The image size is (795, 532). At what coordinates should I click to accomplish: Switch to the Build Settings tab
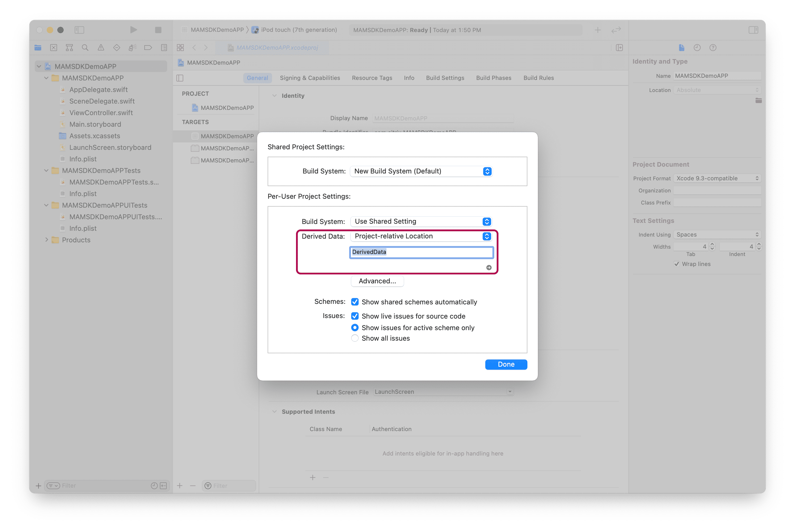pyautogui.click(x=445, y=78)
